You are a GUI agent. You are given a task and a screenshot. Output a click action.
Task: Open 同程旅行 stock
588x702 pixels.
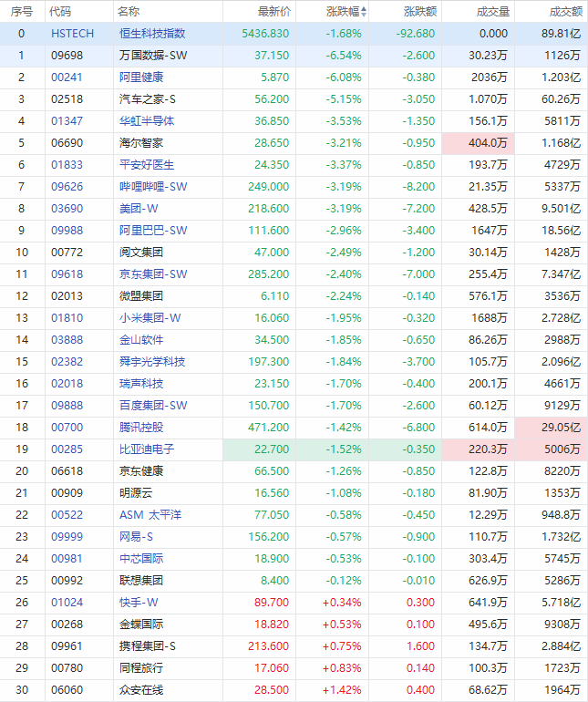coord(141,668)
